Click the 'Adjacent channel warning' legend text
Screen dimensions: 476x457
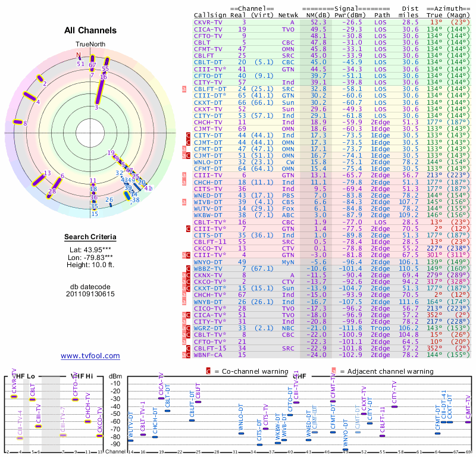coord(390,371)
